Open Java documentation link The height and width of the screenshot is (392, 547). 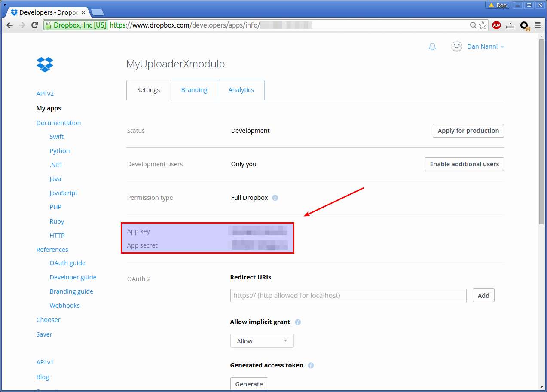pyautogui.click(x=55, y=179)
